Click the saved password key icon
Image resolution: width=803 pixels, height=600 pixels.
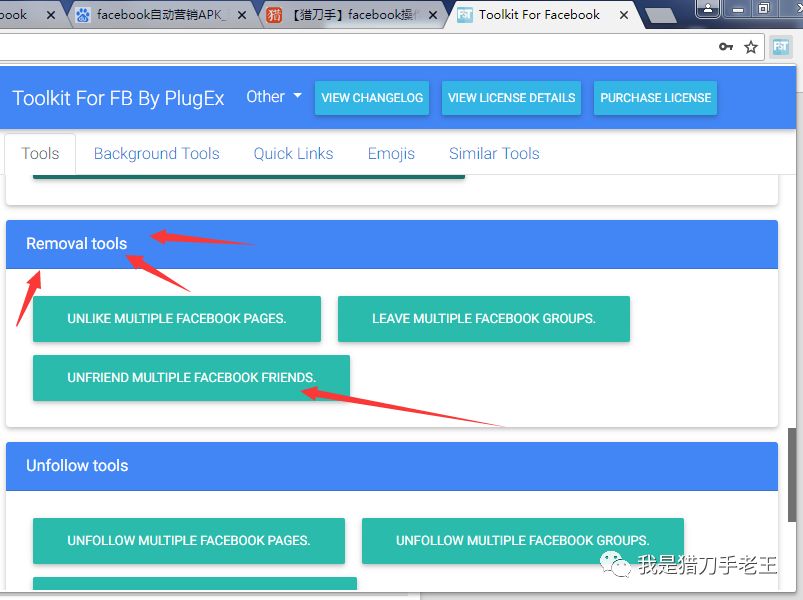point(726,47)
